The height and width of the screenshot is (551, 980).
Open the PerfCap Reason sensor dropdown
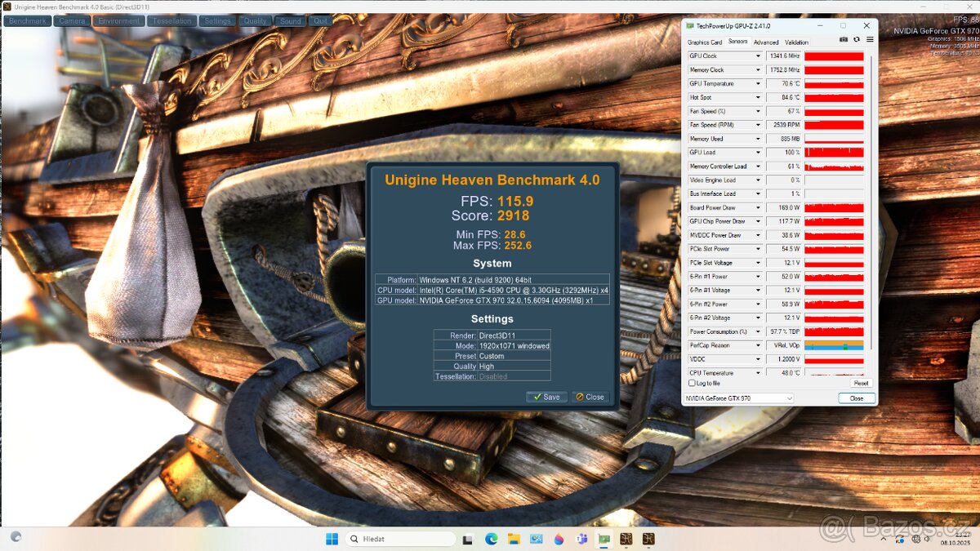click(x=759, y=345)
